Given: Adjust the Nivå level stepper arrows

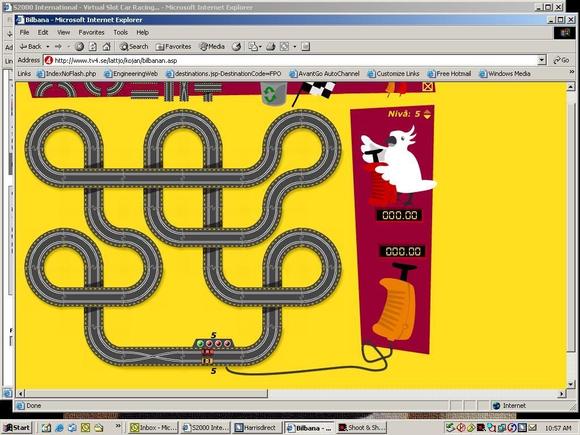Looking at the screenshot, I should point(427,114).
